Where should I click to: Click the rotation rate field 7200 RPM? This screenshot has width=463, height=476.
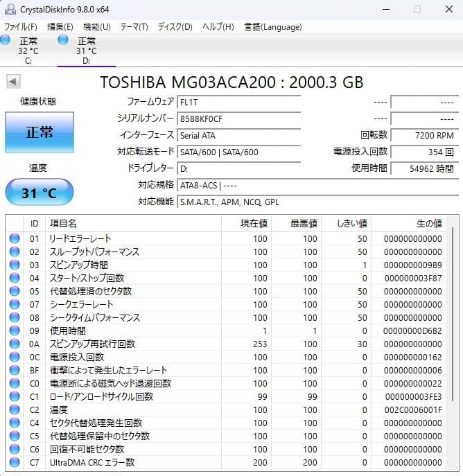coord(424,135)
